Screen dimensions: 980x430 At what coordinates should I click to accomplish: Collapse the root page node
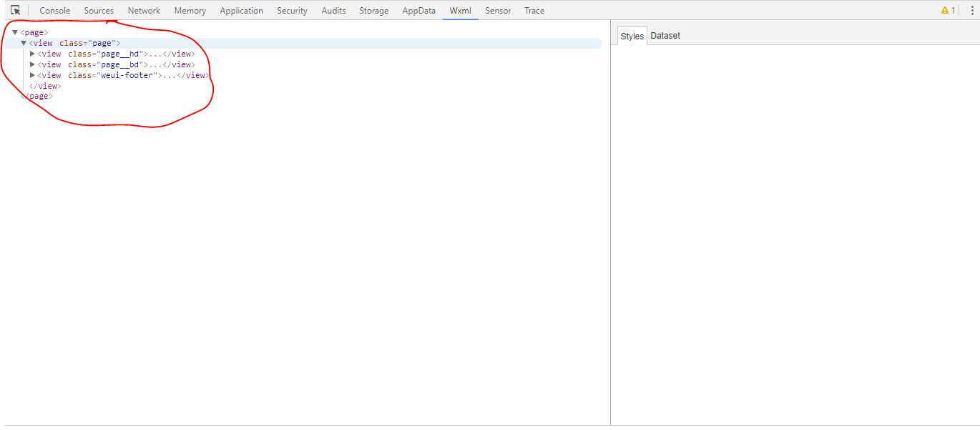tap(15, 33)
